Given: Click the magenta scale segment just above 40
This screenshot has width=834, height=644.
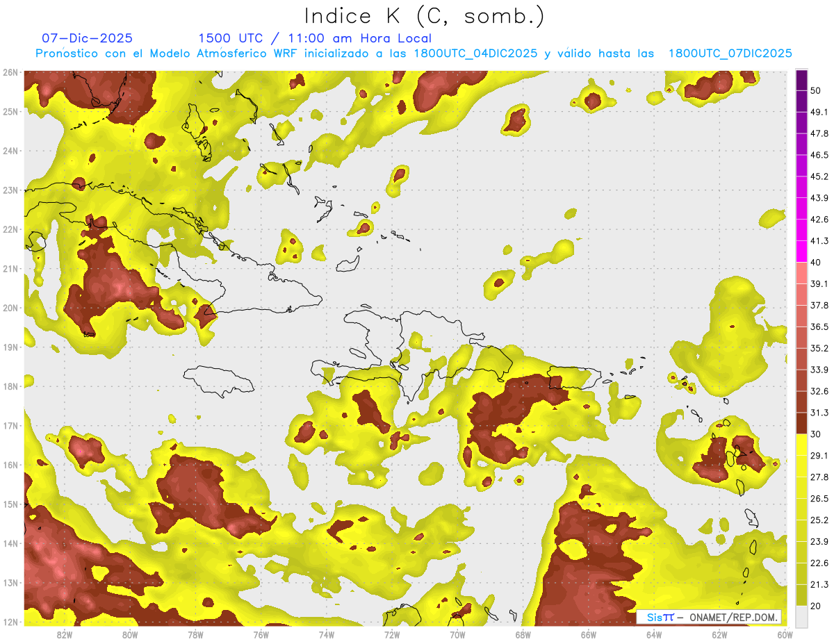Looking at the screenshot, I should pos(801,251).
